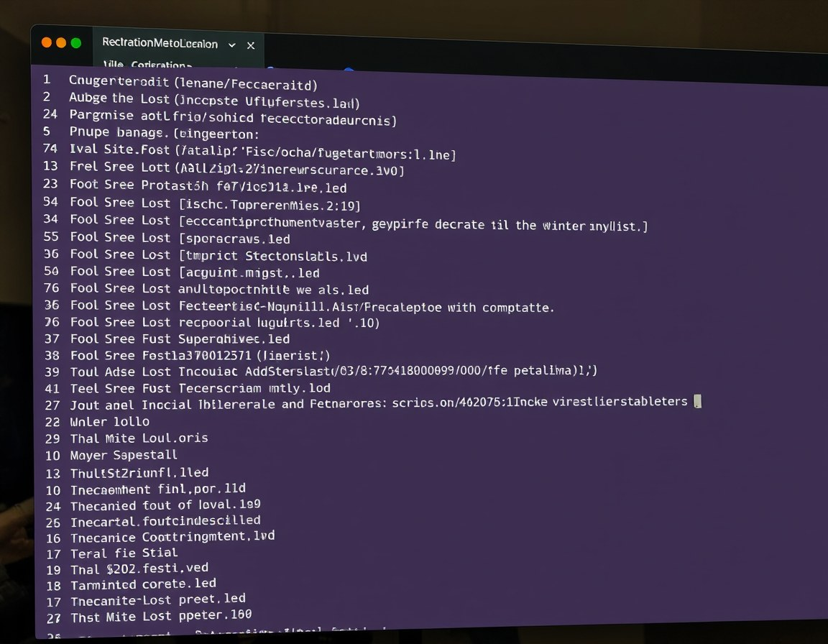Select the "Thal Mite Loul.oris" line
Screen dimensions: 828x644
pos(139,438)
